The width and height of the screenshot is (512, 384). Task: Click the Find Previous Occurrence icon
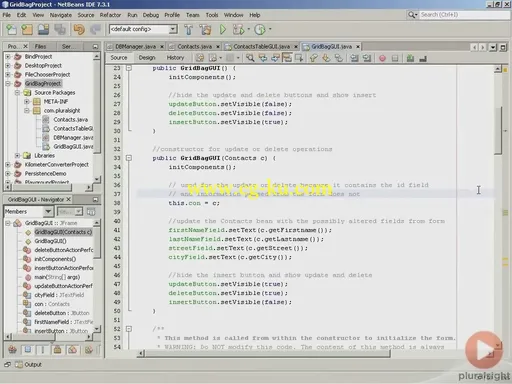coord(263,58)
